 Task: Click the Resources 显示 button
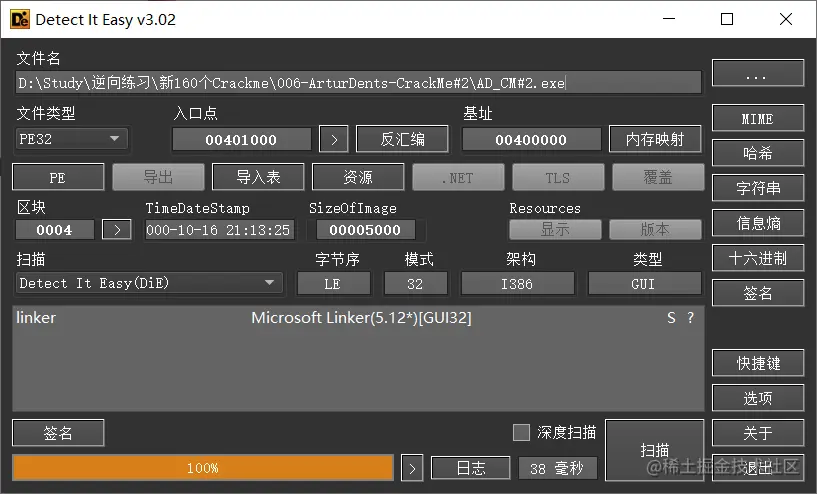[x=555, y=229]
